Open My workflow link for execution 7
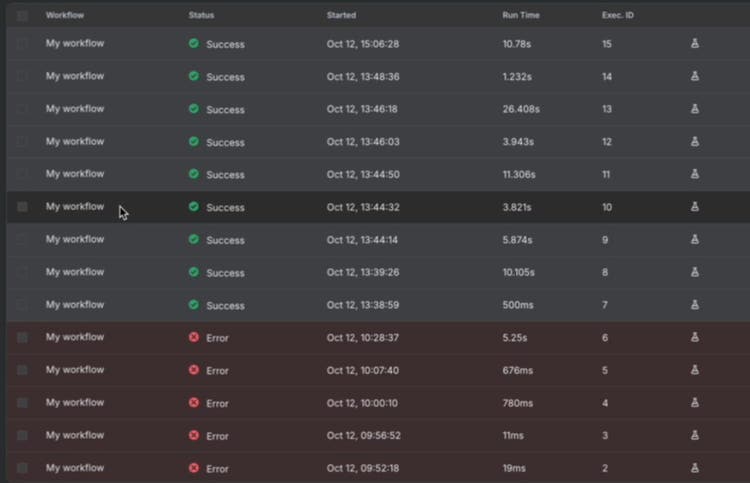This screenshot has height=483, width=750. coord(75,305)
